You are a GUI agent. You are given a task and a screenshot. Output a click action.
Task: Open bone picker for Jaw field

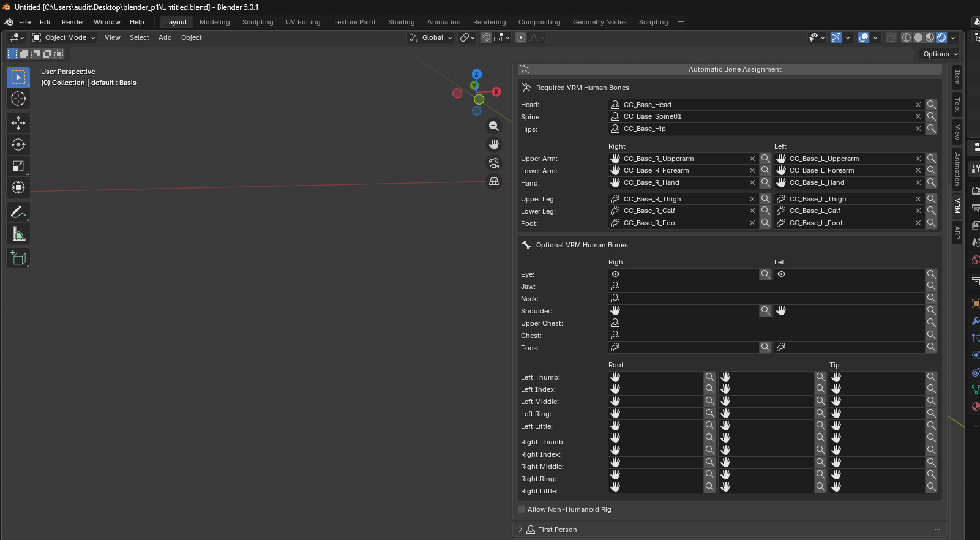click(931, 286)
